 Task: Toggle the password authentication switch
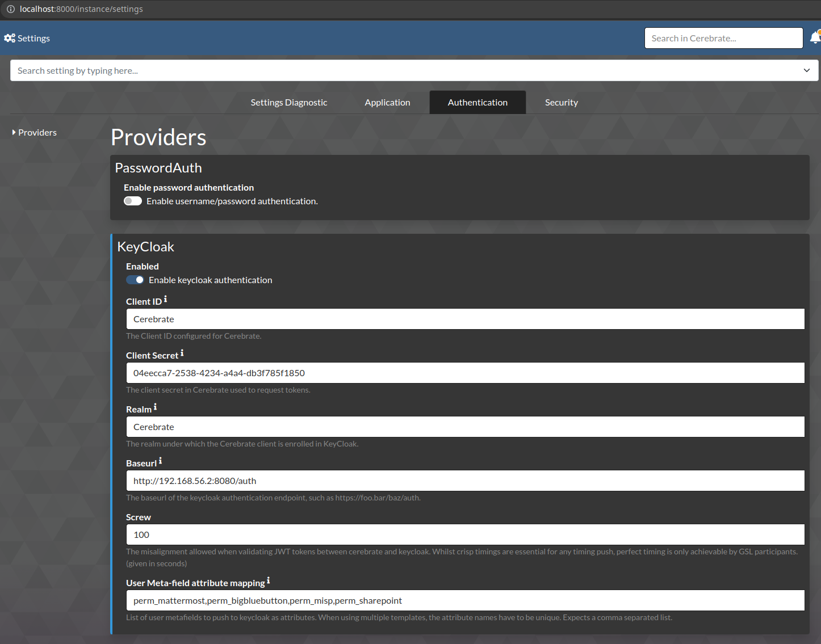pyautogui.click(x=133, y=201)
